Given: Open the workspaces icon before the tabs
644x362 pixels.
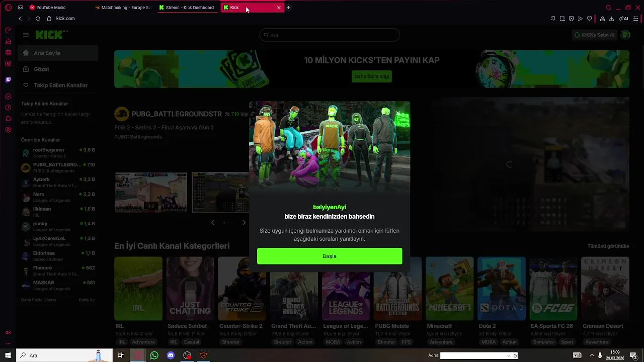Looking at the screenshot, I should (x=20, y=8).
